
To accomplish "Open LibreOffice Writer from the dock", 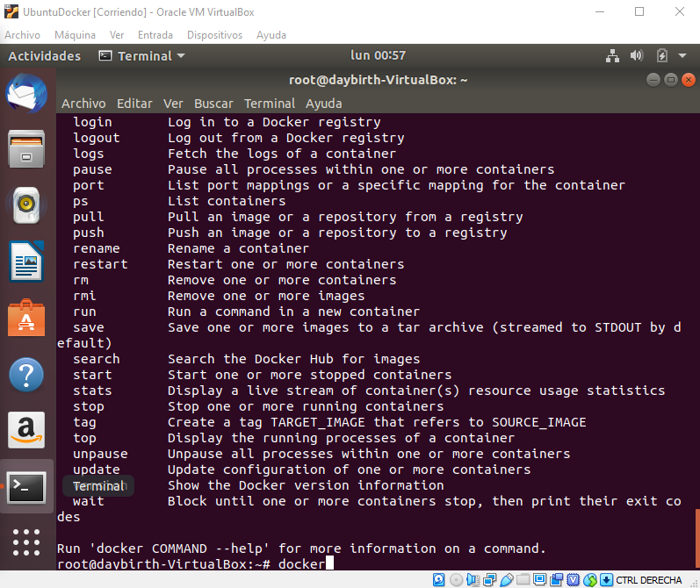I will [27, 261].
